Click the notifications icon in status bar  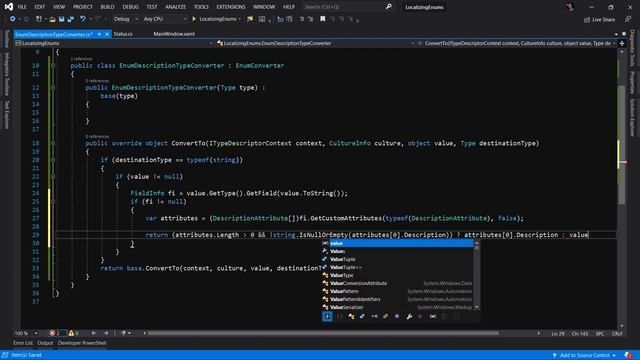tap(628, 355)
